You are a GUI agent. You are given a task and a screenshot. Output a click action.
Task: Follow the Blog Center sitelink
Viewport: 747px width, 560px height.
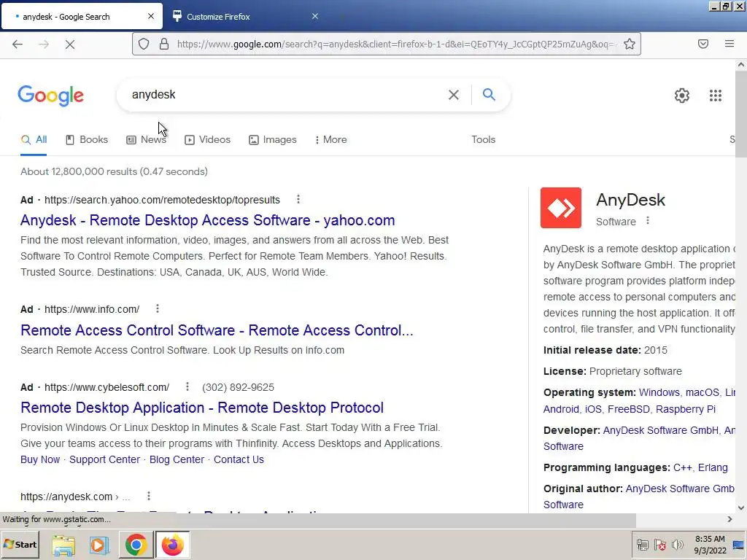pyautogui.click(x=177, y=459)
